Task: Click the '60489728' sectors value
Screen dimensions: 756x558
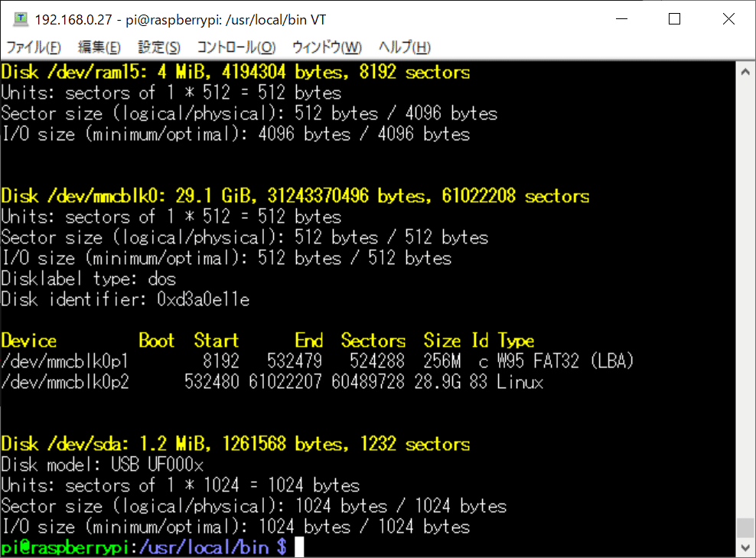Action: [368, 382]
